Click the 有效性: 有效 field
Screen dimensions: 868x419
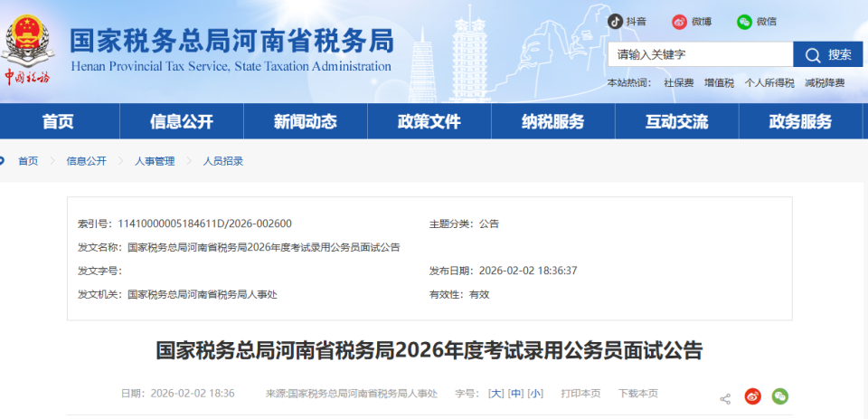(459, 294)
